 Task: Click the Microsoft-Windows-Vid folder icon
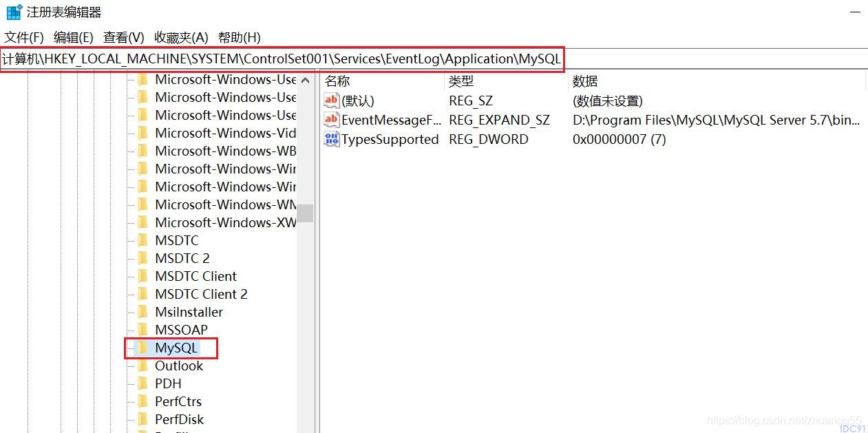[143, 133]
